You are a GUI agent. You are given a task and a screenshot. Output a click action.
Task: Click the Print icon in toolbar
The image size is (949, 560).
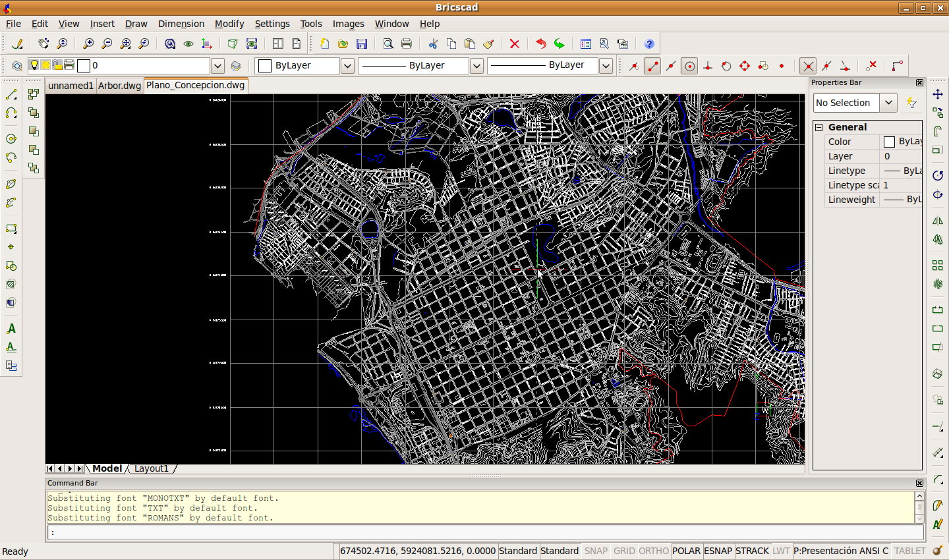click(407, 44)
